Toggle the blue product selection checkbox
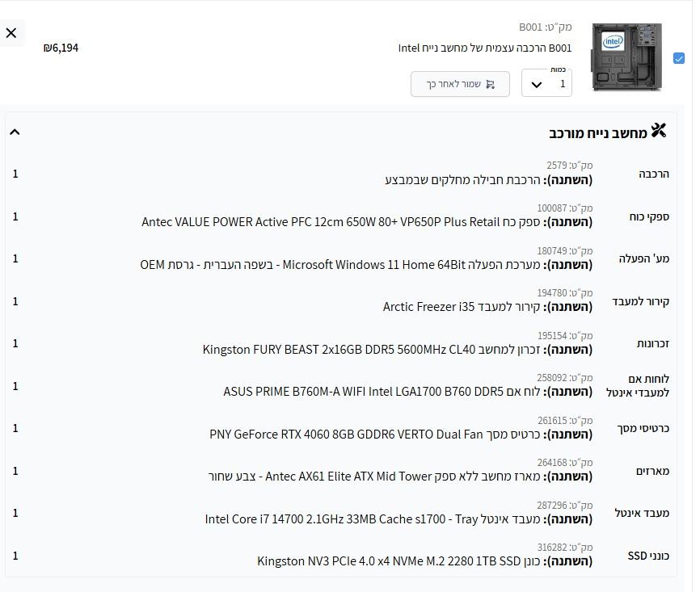Screen dimensions: 700x592 coord(678,58)
